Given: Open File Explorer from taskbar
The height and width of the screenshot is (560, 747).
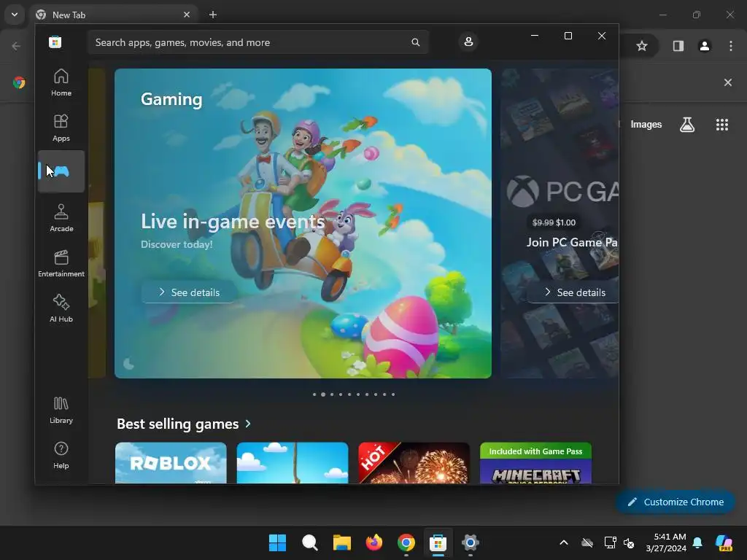Looking at the screenshot, I should tap(341, 542).
